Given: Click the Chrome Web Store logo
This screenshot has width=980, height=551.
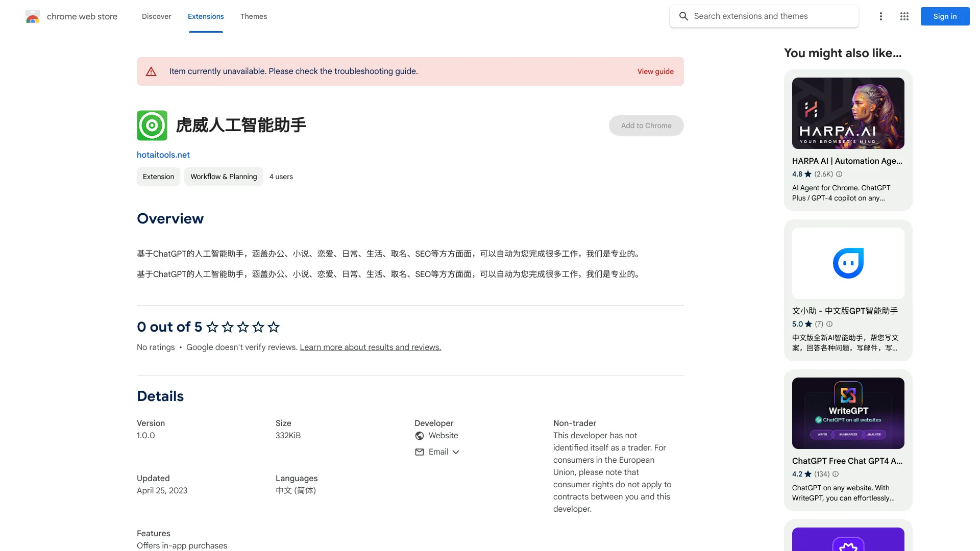Looking at the screenshot, I should [x=33, y=16].
